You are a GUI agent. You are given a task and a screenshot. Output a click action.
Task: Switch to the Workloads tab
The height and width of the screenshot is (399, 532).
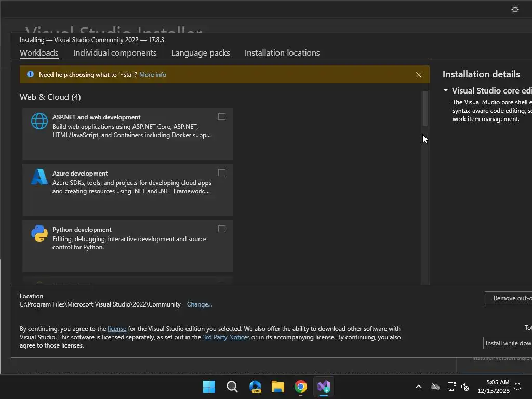click(39, 53)
